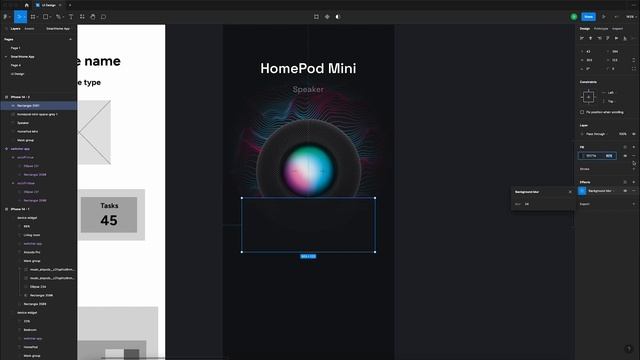The height and width of the screenshot is (360, 640).
Task: Open the Figma main menu
Action: (6, 17)
